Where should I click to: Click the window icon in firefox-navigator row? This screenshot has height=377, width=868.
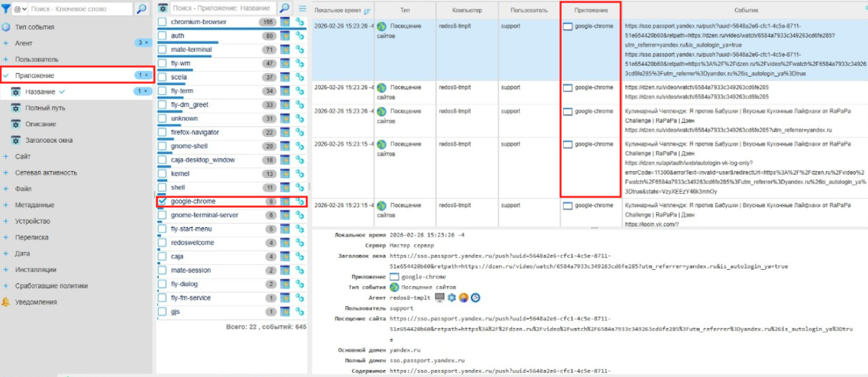[285, 132]
